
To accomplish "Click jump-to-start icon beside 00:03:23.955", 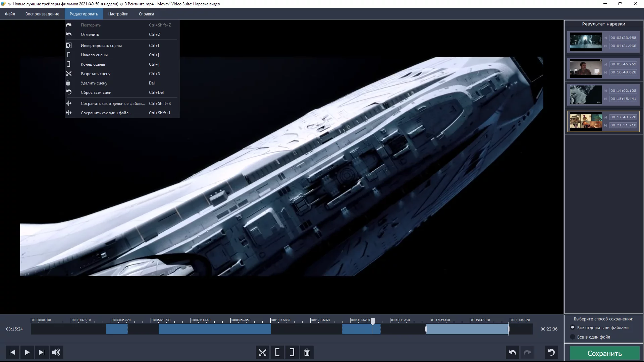I will pyautogui.click(x=605, y=38).
